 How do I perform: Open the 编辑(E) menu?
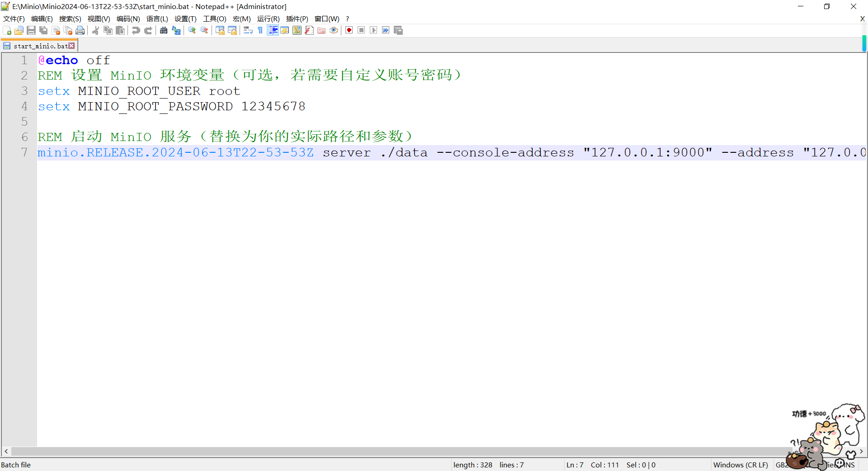(x=42, y=19)
